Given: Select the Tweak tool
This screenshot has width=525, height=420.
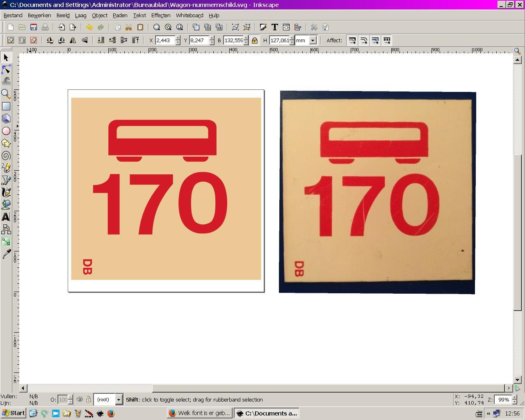Looking at the screenshot, I should point(6,81).
